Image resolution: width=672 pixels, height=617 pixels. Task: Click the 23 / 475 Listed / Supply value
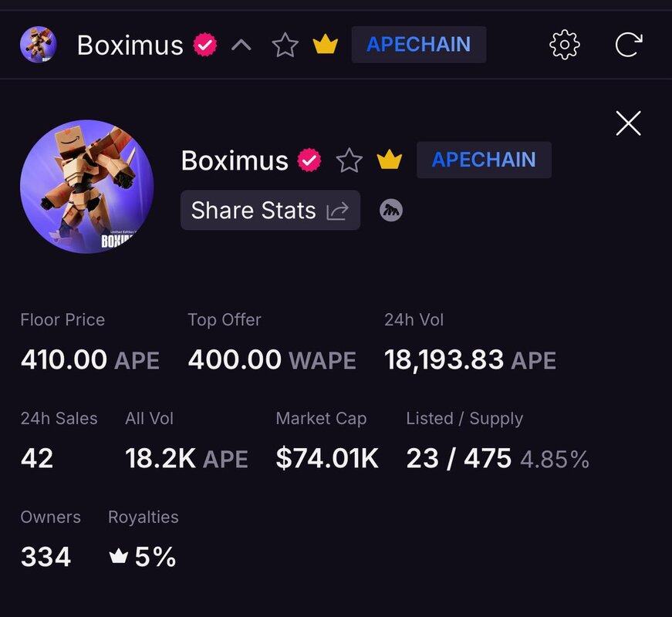pyautogui.click(x=458, y=459)
